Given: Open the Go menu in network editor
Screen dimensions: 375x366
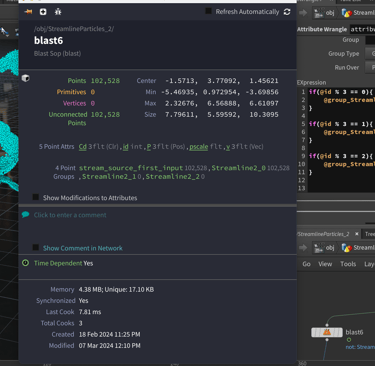Looking at the screenshot, I should tap(306, 264).
